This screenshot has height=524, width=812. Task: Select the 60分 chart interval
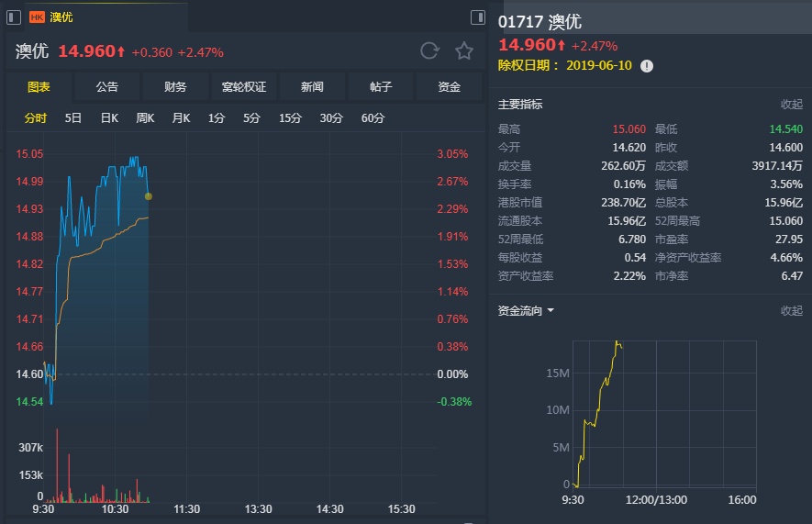(x=373, y=118)
